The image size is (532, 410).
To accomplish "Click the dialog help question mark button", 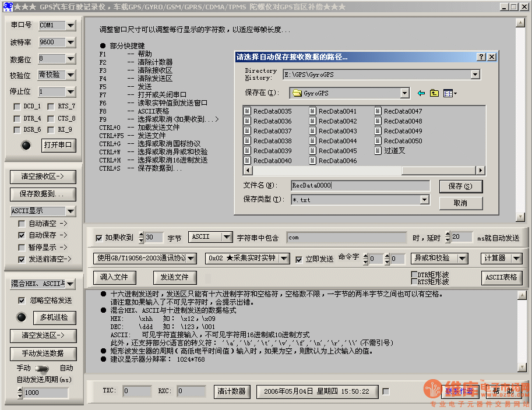I will [x=481, y=56].
